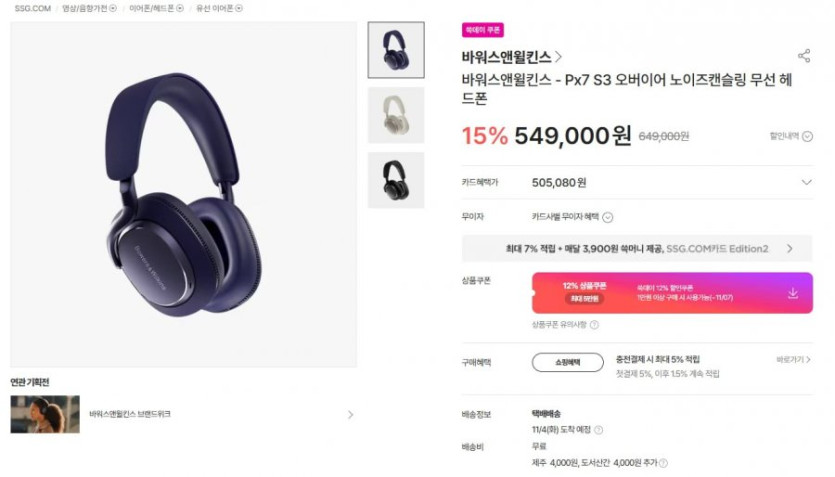The height and width of the screenshot is (477, 835).
Task: Select the navy blue headphone thumbnail
Action: (x=396, y=50)
